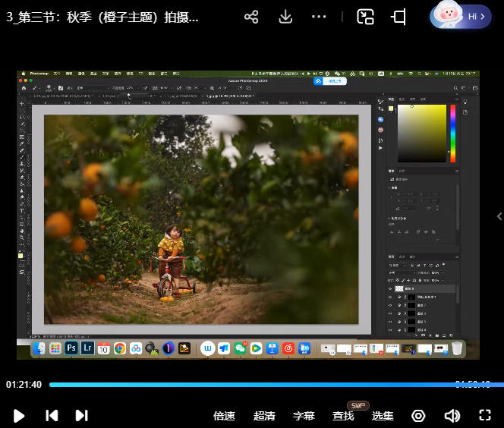Open the 选集 episode list
The height and width of the screenshot is (428, 504).
[x=383, y=416]
